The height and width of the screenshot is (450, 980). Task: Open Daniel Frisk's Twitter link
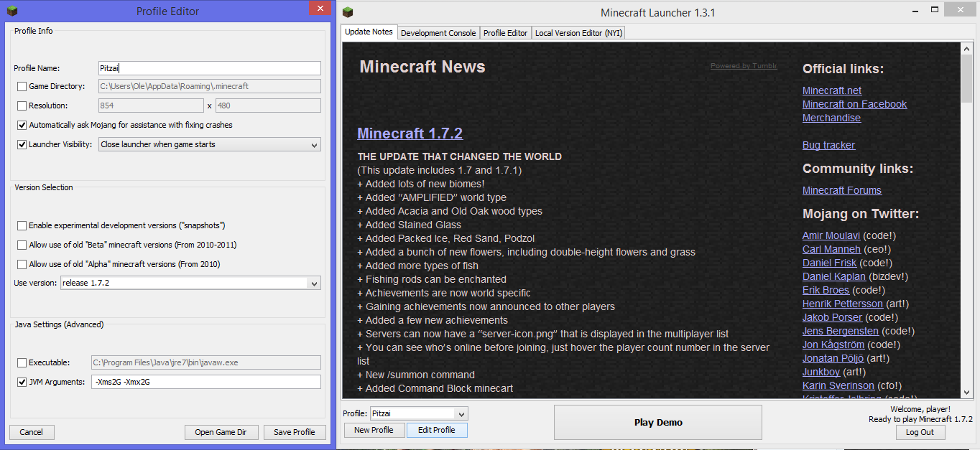[x=830, y=263]
